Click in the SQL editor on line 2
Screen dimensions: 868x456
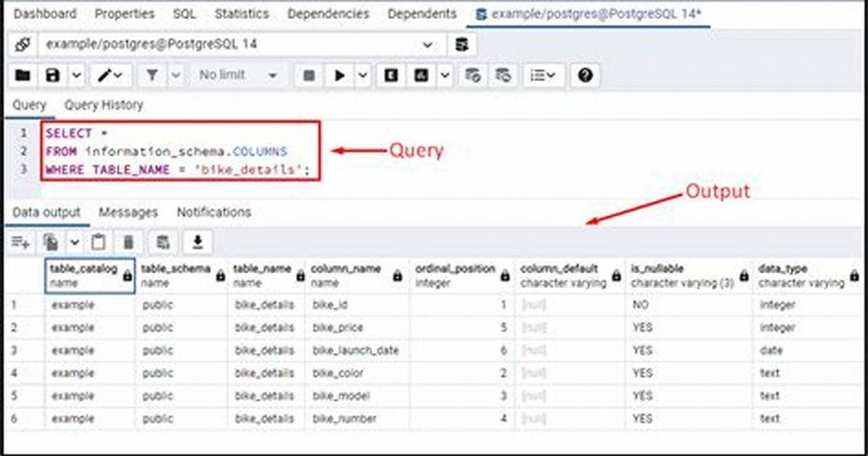166,151
